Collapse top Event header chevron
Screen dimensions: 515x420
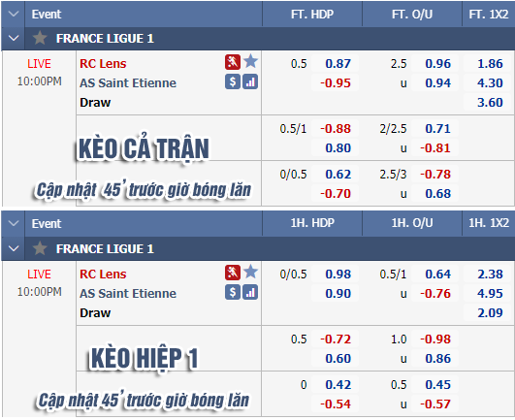[x=14, y=15]
